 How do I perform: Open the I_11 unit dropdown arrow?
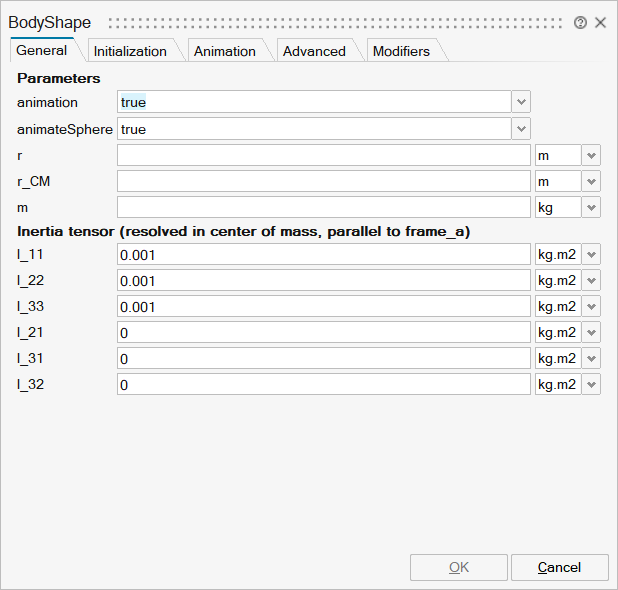(x=591, y=255)
